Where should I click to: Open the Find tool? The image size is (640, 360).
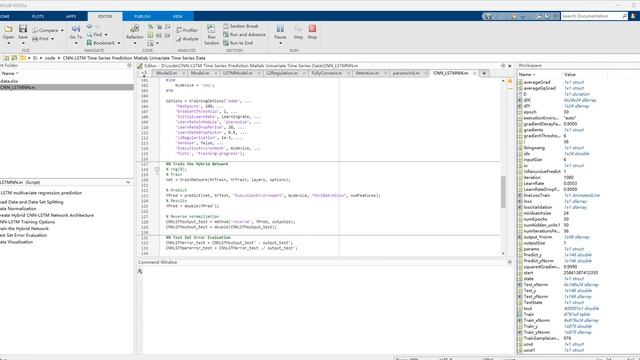coord(94,35)
